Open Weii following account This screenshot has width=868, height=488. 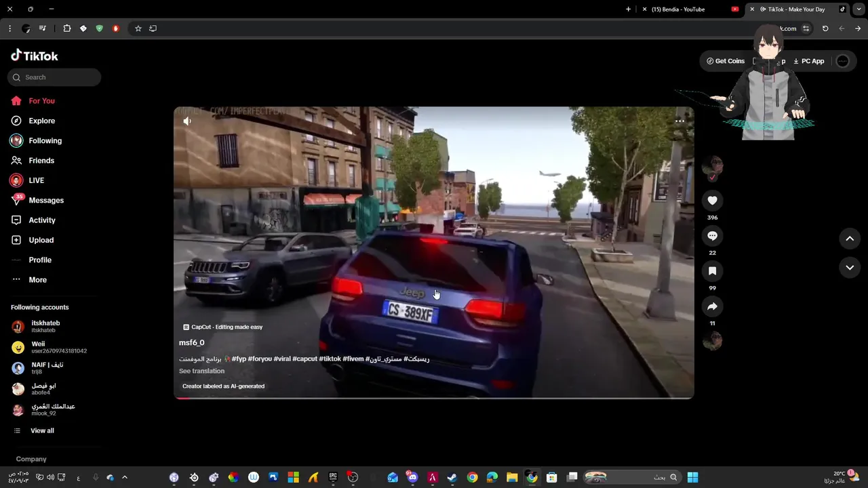coord(49,347)
